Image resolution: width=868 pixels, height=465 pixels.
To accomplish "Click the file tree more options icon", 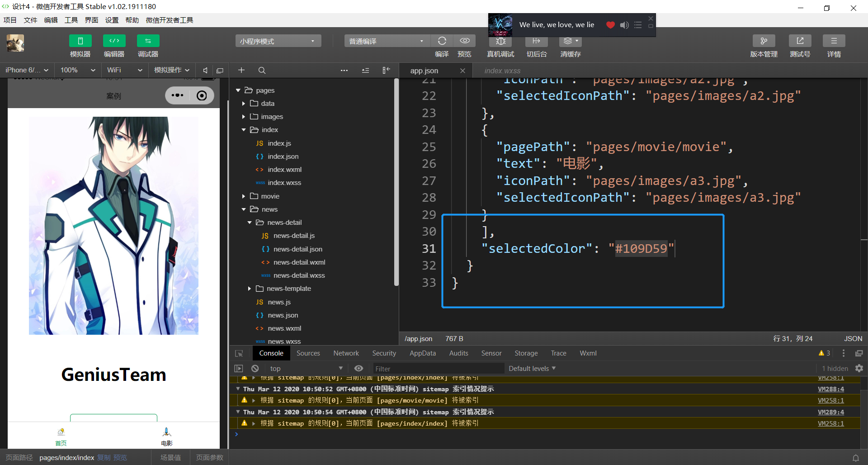I will (344, 70).
